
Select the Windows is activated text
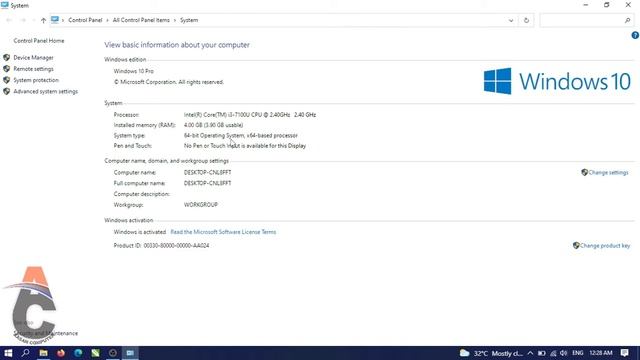click(x=140, y=232)
